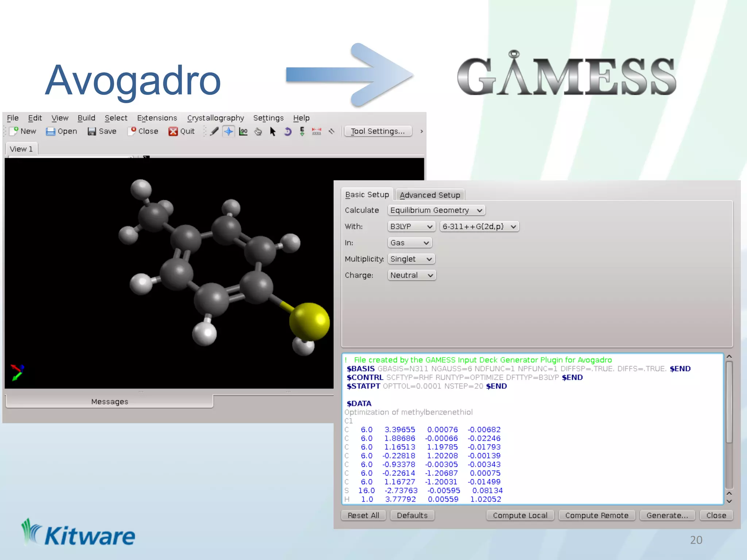The height and width of the screenshot is (560, 747).
Task: Click the Generate... button
Action: click(x=667, y=516)
